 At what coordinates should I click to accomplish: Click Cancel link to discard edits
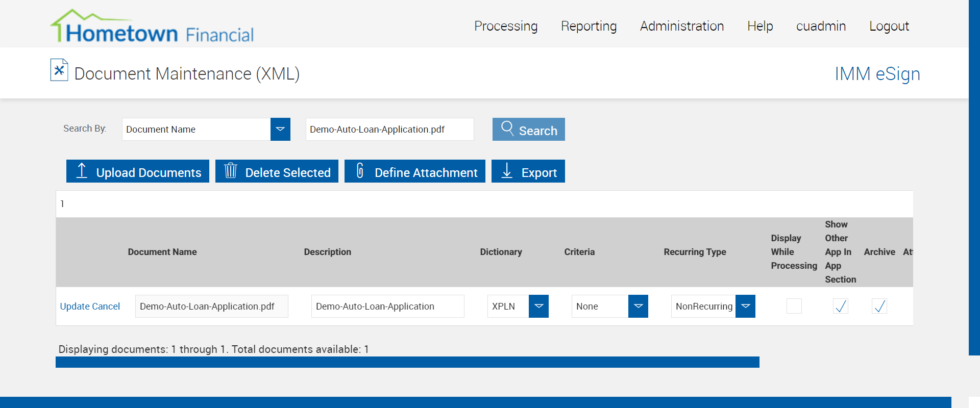(x=106, y=307)
